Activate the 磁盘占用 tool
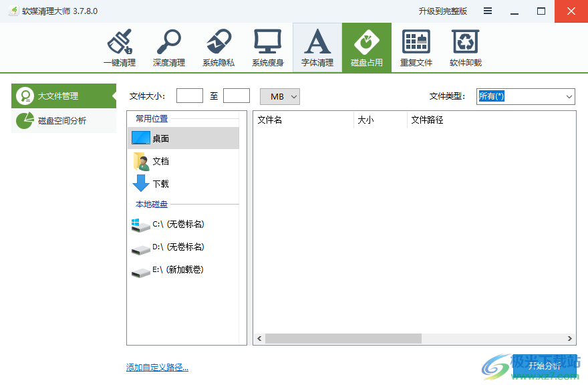Image resolution: width=588 pixels, height=387 pixels. tap(366, 47)
